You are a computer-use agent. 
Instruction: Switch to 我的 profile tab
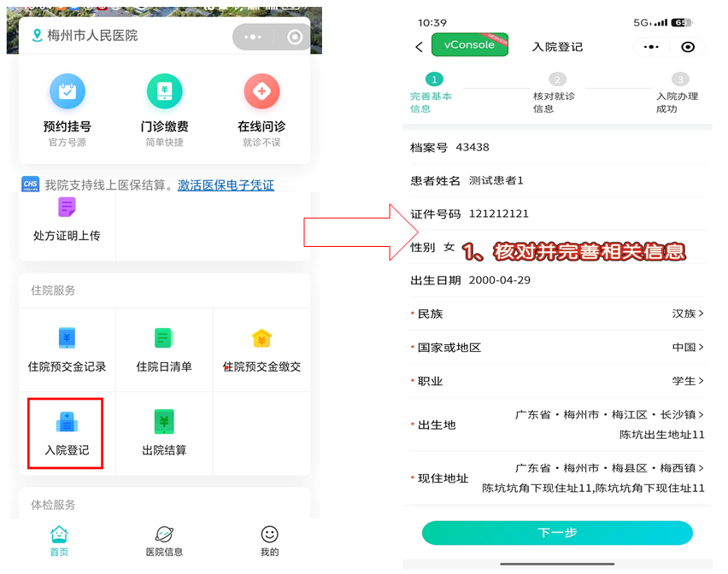pyautogui.click(x=269, y=541)
